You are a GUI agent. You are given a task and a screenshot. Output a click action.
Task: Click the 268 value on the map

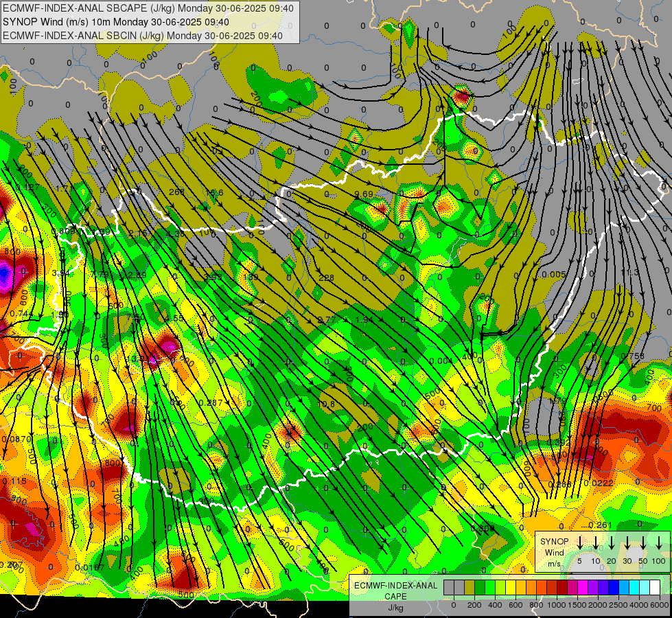(x=176, y=192)
